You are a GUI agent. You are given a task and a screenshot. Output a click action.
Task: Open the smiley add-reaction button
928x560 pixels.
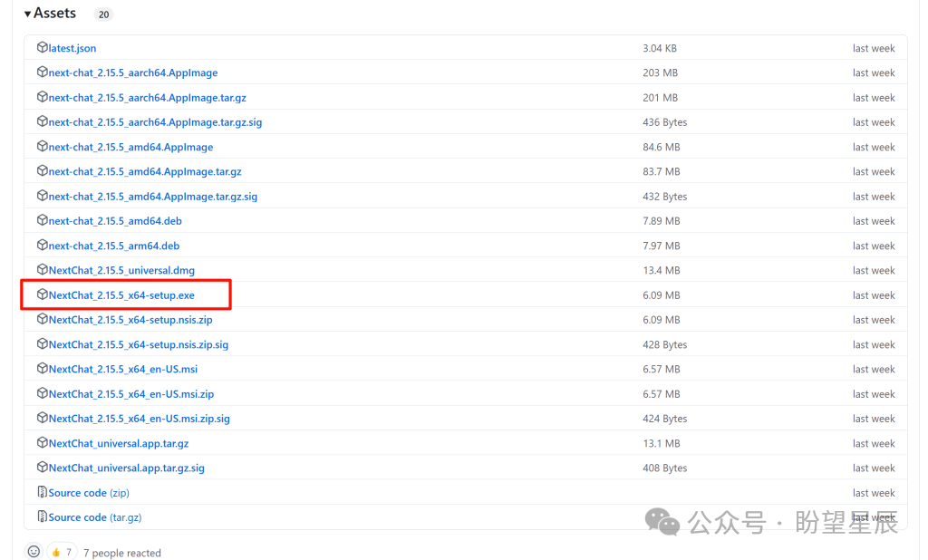click(x=34, y=552)
